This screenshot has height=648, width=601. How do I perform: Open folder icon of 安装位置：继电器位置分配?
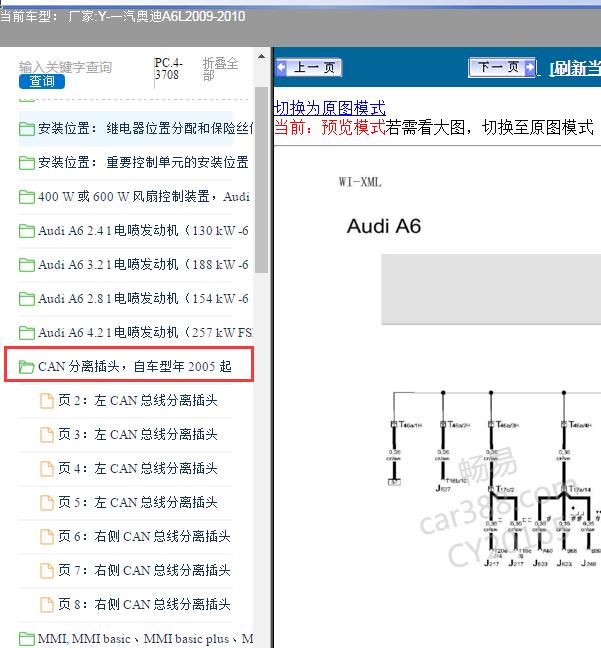tap(27, 129)
